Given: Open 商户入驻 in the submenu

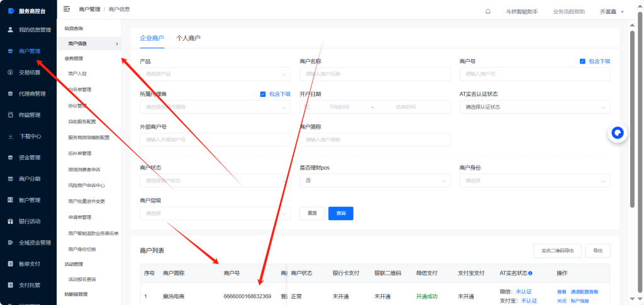Looking at the screenshot, I should 77,74.
